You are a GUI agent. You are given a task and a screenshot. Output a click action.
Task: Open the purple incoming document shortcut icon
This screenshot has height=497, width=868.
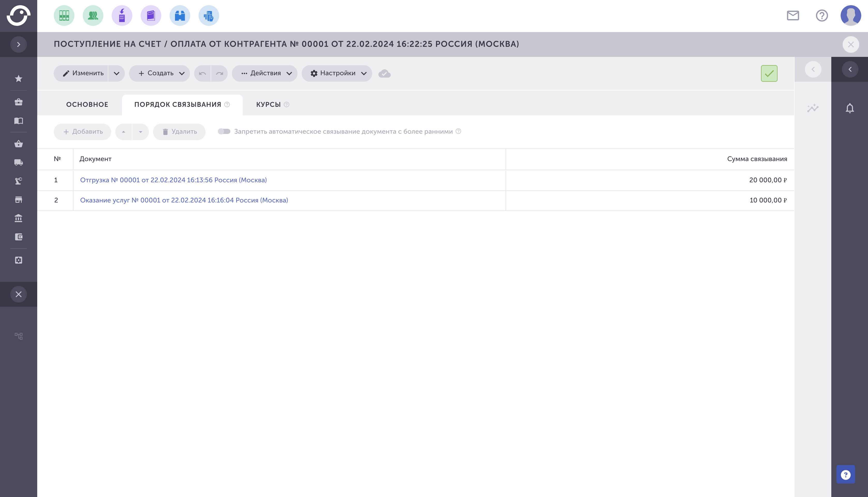(122, 15)
